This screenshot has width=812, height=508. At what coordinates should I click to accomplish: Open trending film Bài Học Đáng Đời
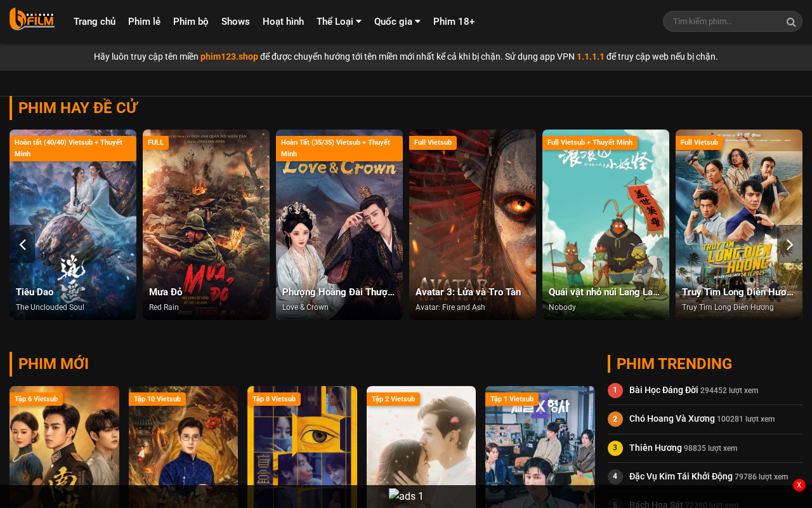(x=664, y=390)
